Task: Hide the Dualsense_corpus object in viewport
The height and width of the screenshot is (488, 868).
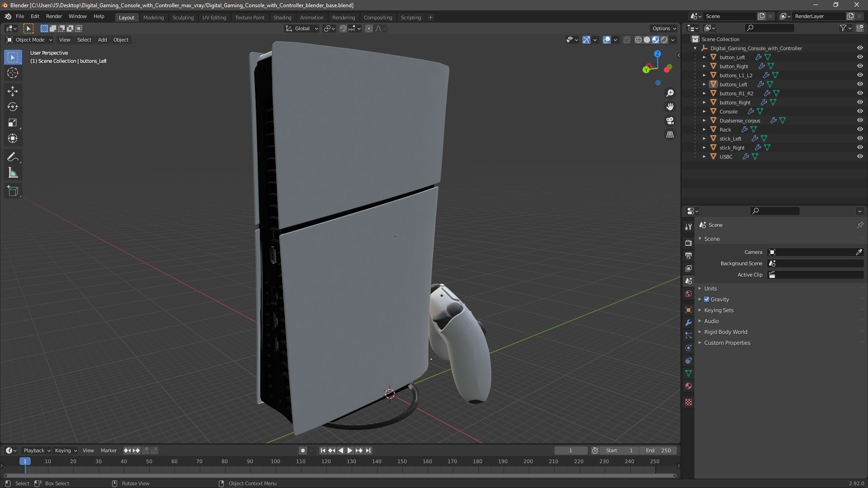Action: click(860, 121)
